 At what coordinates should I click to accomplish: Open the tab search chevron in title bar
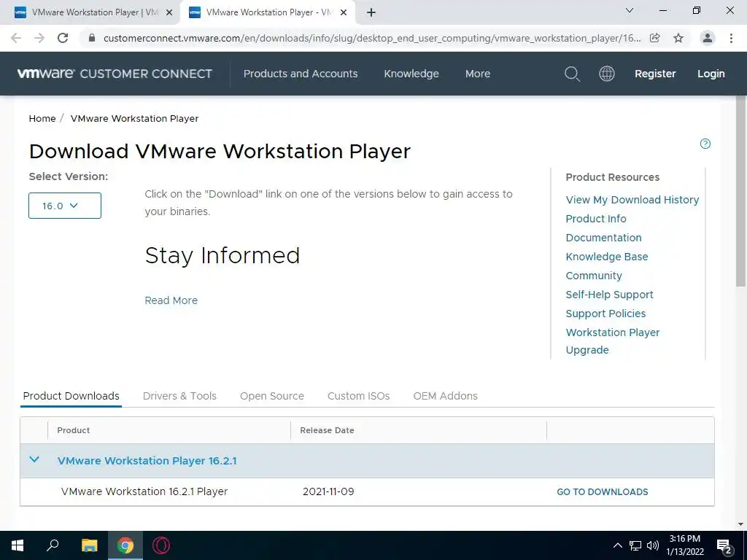[630, 10]
